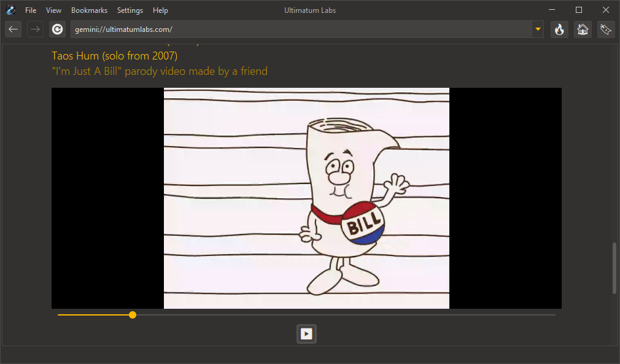Open "I'm Just A Bill" parody video link
Image resolution: width=620 pixels, height=364 pixels.
click(x=160, y=71)
